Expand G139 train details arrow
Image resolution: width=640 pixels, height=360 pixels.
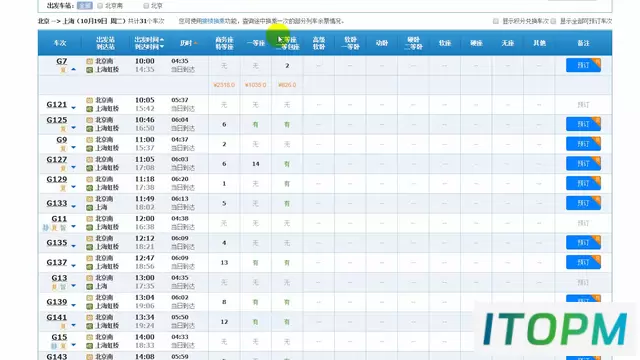73,305
